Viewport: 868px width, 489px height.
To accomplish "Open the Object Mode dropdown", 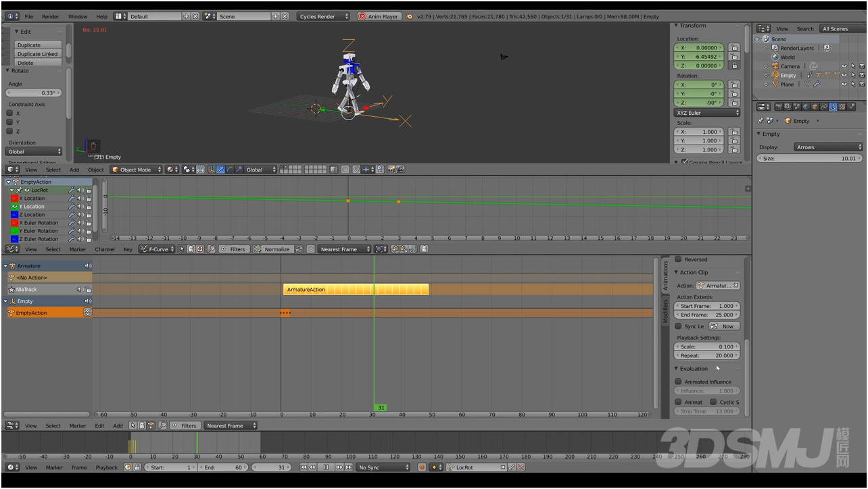I will click(137, 170).
